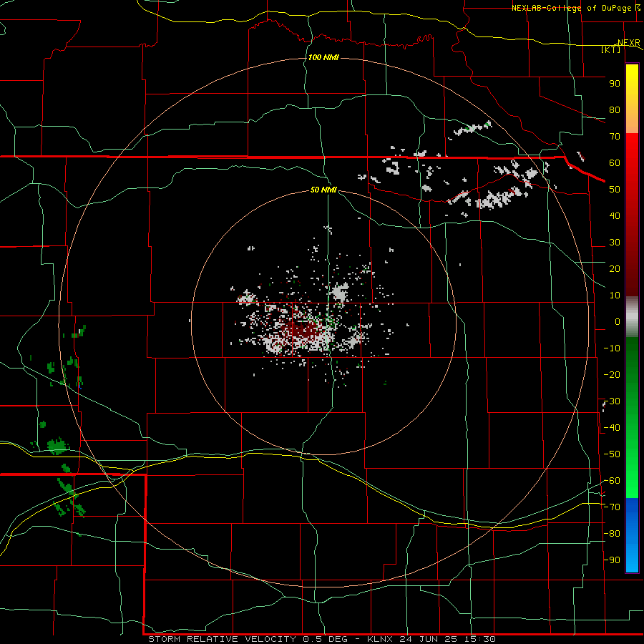The height and width of the screenshot is (644, 644).
Task: Click the -90 value on velocity scale
Action: [x=612, y=560]
